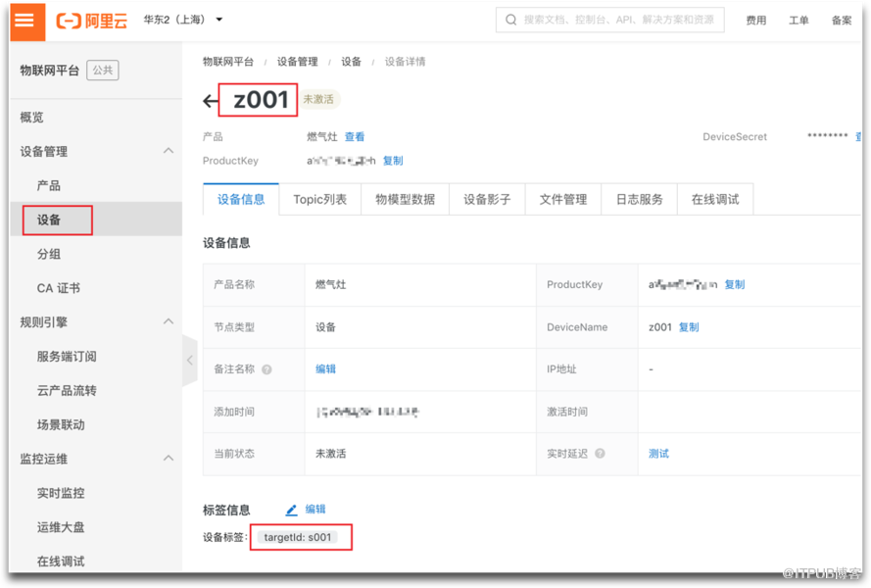Click the help icon beside 实时延迟
This screenshot has height=588, width=871.
pos(600,454)
